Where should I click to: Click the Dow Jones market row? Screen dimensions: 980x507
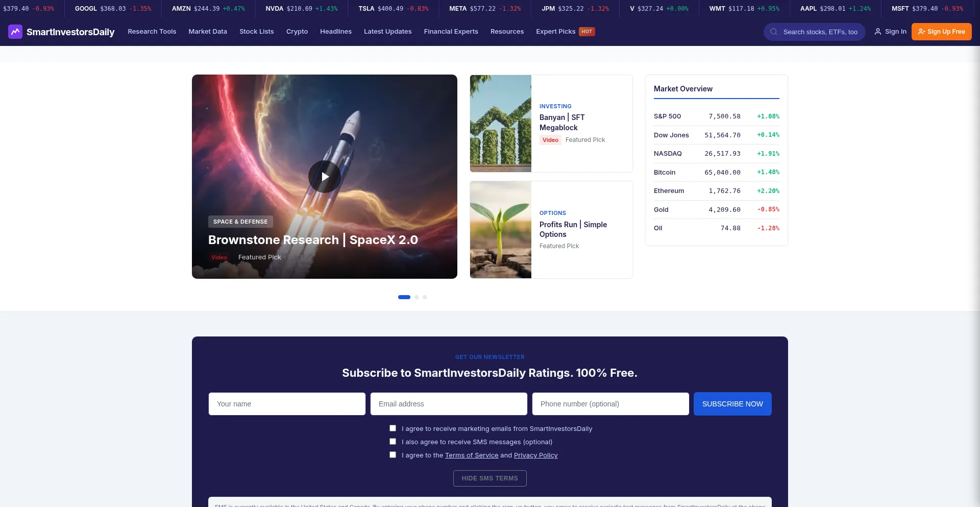coord(717,135)
